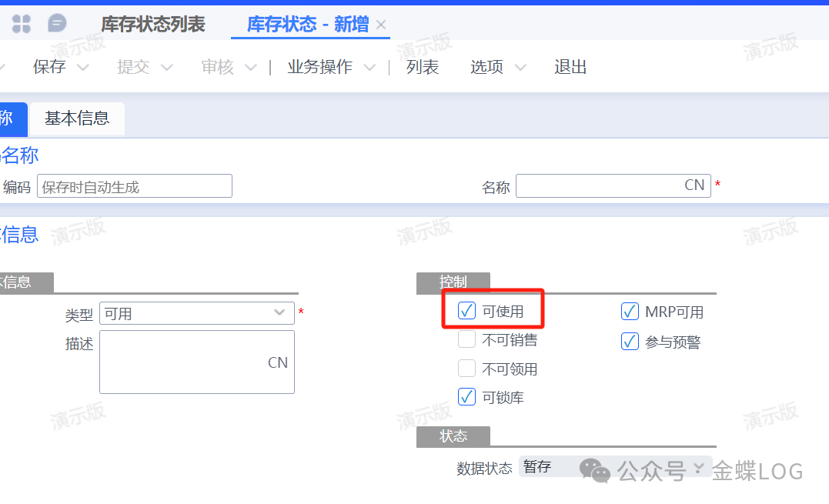The height and width of the screenshot is (504, 829).
Task: Expand the 业务操作 dropdown menu
Action: (369, 68)
